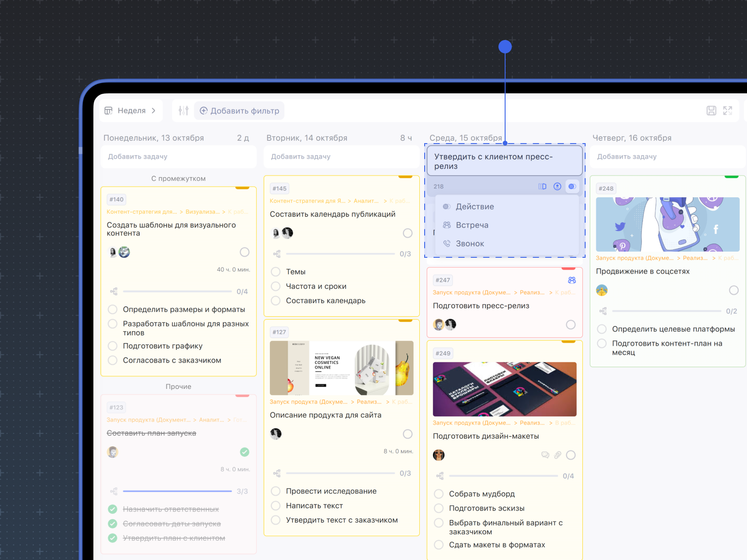Click the 'Добавить фильтр' button
Image resolution: width=747 pixels, height=560 pixels.
click(240, 111)
